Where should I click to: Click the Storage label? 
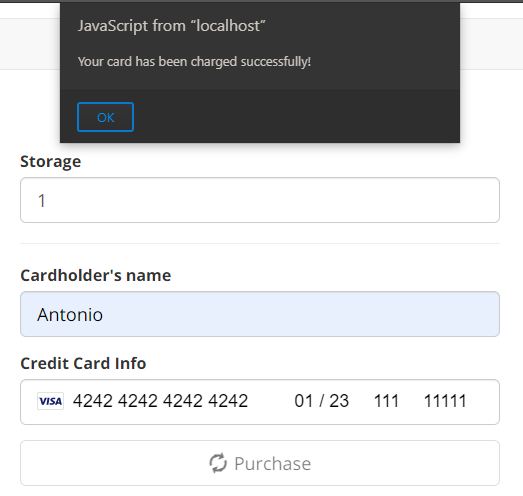51,162
